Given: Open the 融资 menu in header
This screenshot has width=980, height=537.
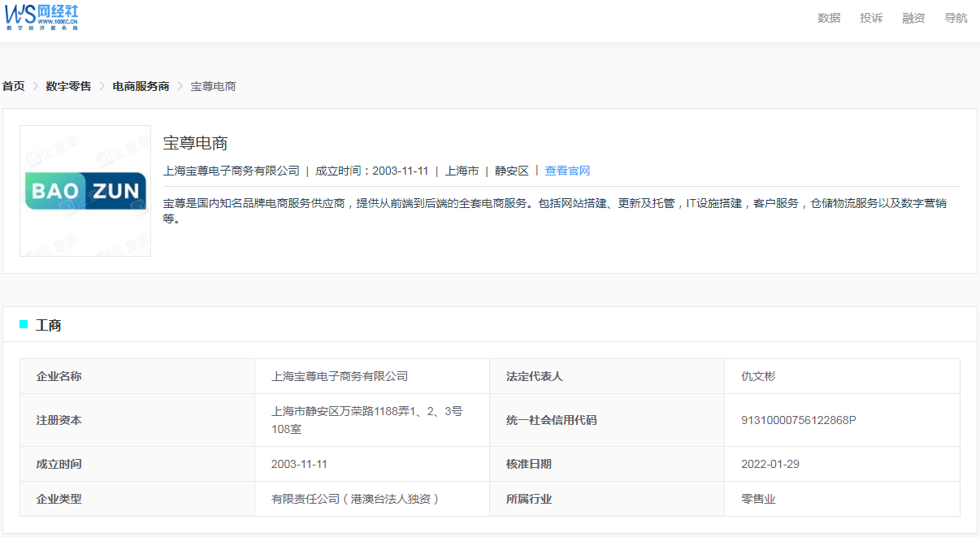Looking at the screenshot, I should coord(913,18).
